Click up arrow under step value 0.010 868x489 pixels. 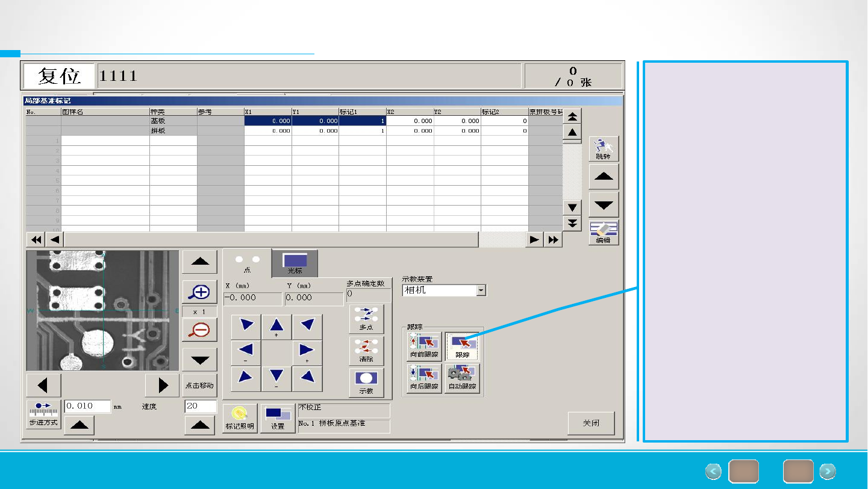click(x=79, y=425)
